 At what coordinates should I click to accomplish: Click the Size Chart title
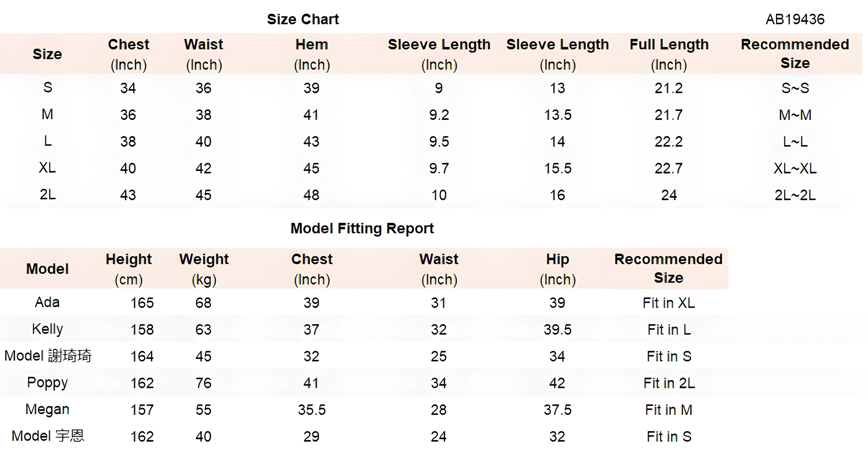303,19
